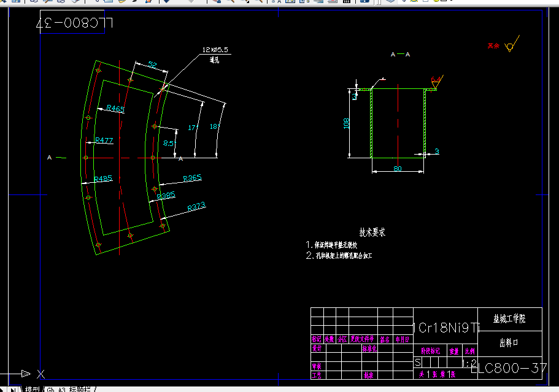Pick the R465 radius dimension
Image resolution: width=559 pixels, height=392 pixels.
coord(115,109)
